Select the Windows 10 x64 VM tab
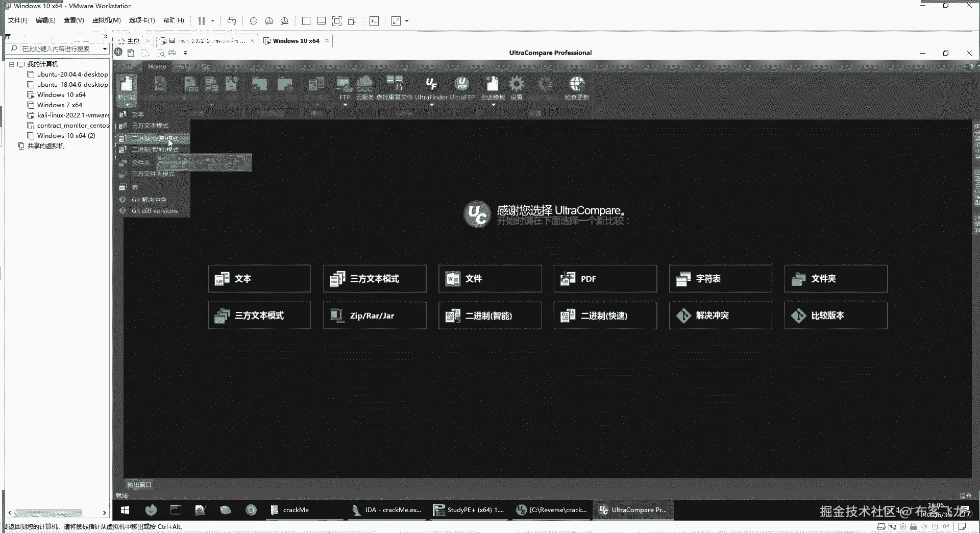This screenshot has width=980, height=533. point(296,41)
